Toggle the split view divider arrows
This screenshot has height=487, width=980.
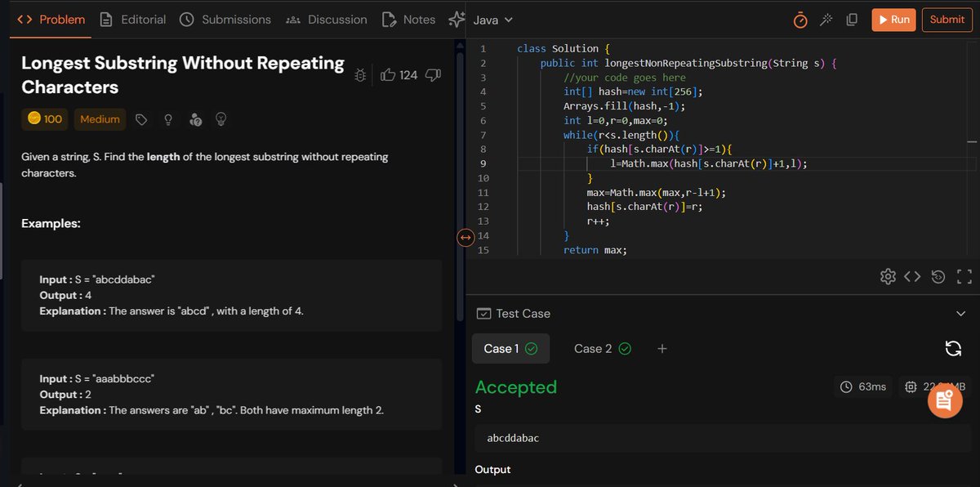click(x=465, y=237)
